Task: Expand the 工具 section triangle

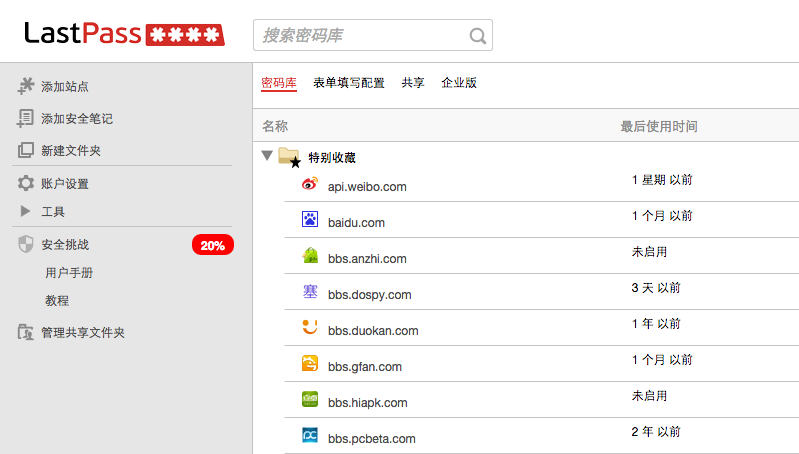Action: [x=25, y=210]
